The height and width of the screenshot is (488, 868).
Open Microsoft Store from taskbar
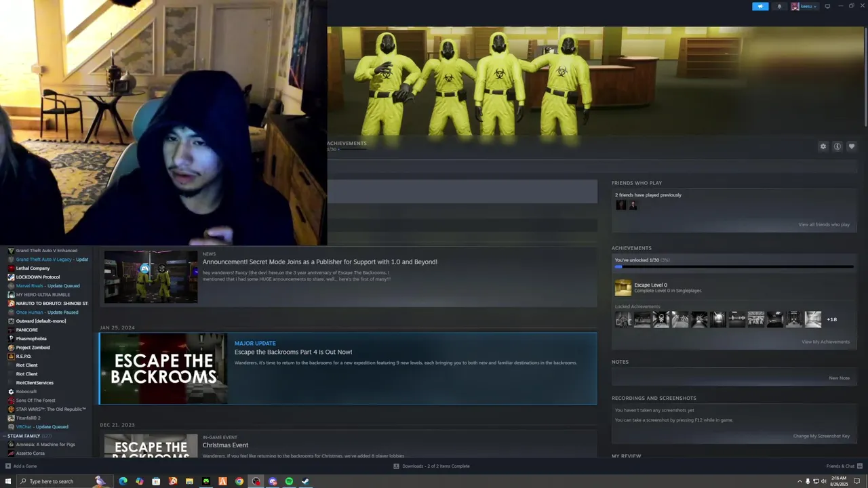[156, 481]
